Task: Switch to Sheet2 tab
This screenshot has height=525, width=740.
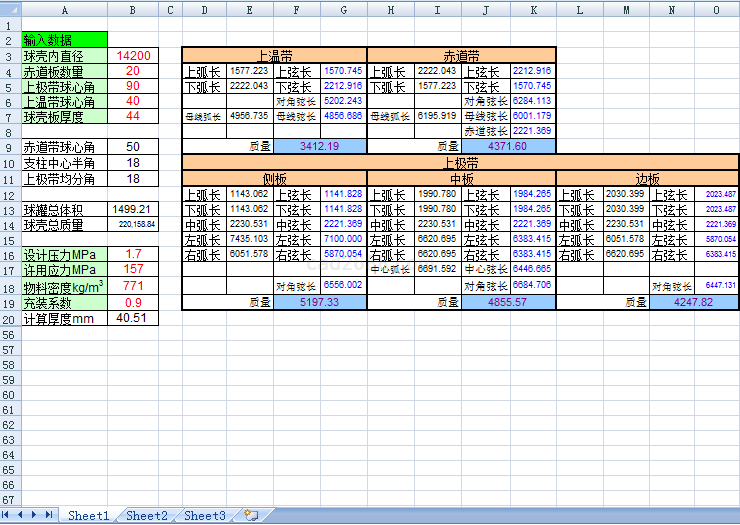Action: (x=147, y=515)
